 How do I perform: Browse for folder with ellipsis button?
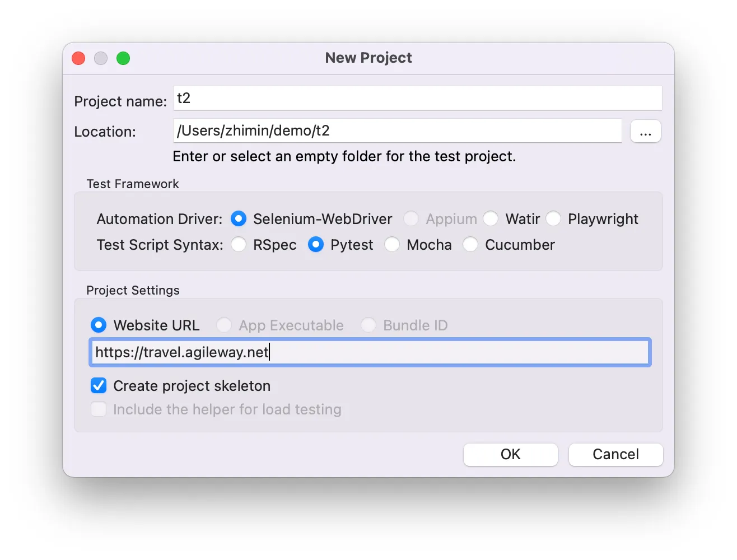point(646,132)
